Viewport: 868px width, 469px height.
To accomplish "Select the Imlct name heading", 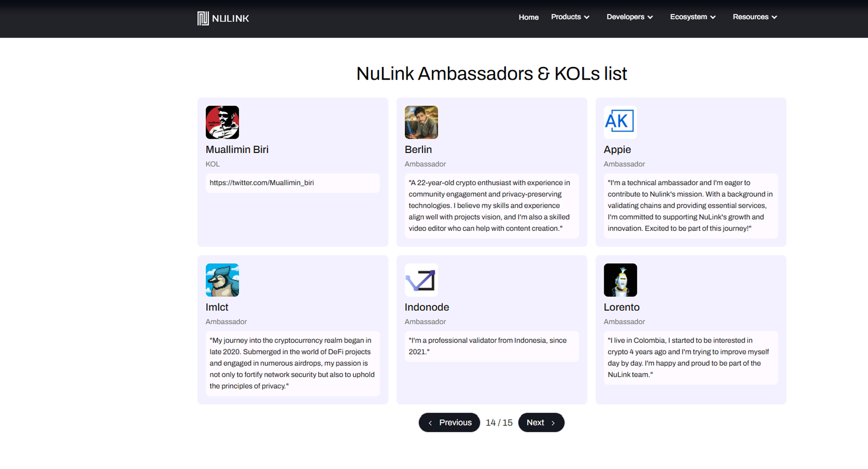I will point(217,307).
